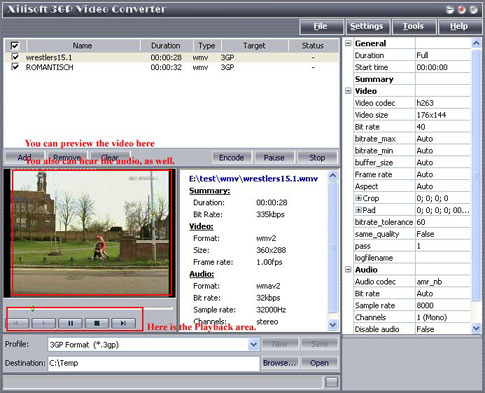Collapse the Video settings group
Screen dimensions: 485x393
(x=348, y=91)
